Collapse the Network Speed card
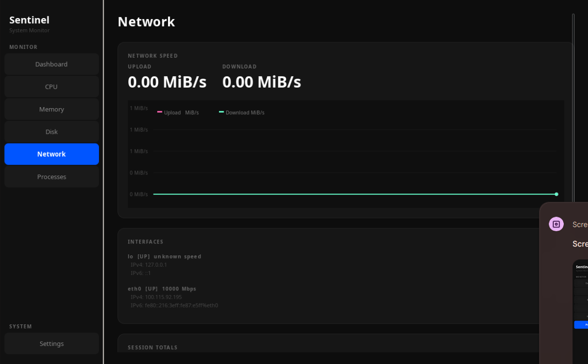 pos(153,56)
